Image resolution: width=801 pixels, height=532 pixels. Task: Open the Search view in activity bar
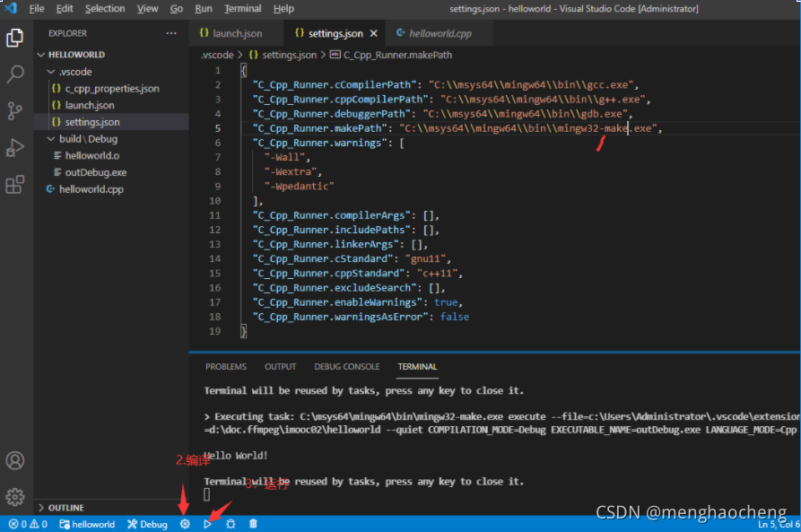click(x=15, y=74)
